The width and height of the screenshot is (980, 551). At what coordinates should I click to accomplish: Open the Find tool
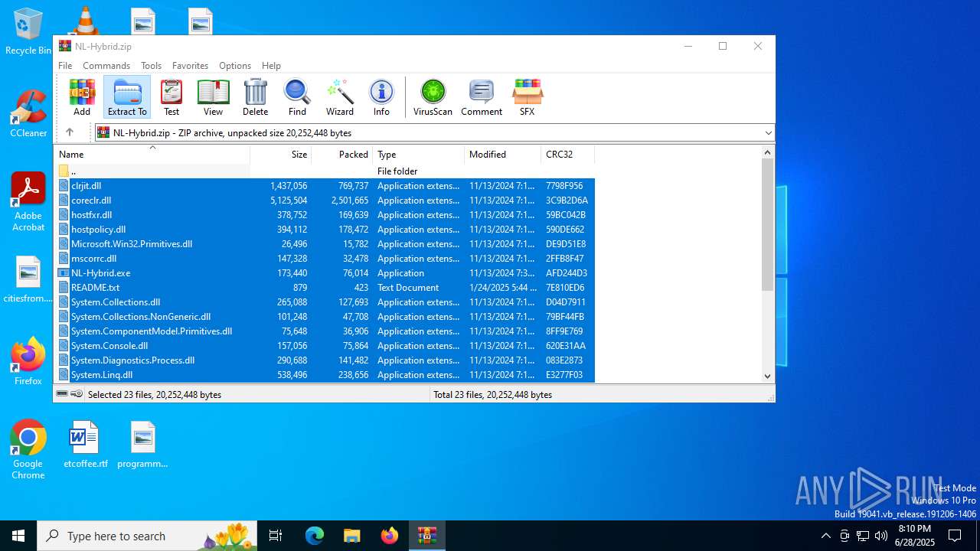point(297,97)
